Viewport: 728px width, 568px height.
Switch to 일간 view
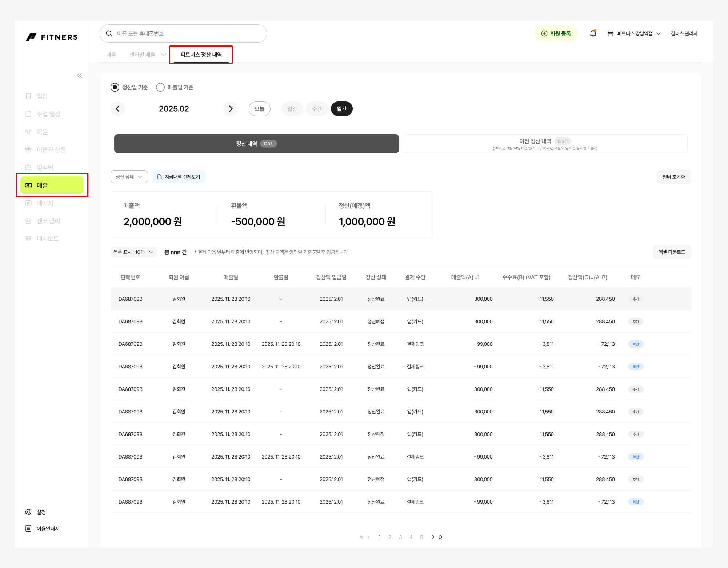coord(292,109)
